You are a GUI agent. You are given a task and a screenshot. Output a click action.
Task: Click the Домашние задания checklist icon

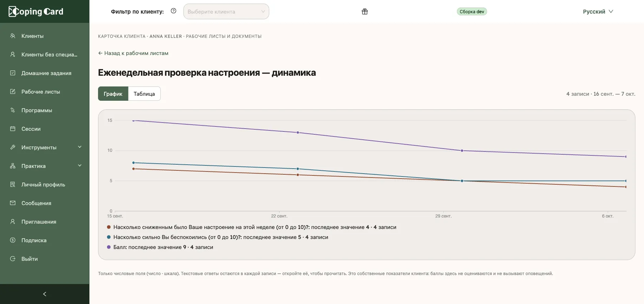pos(13,73)
